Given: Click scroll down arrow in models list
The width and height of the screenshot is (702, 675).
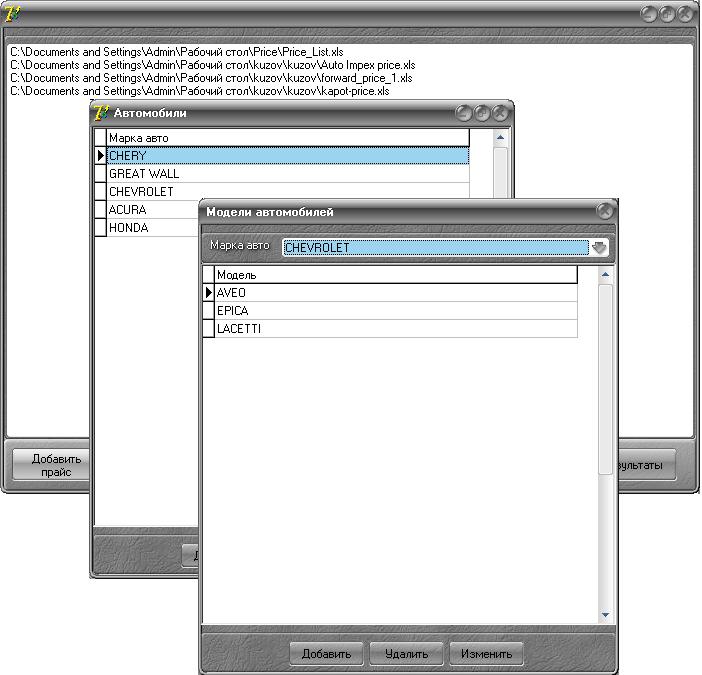Looking at the screenshot, I should tap(605, 615).
